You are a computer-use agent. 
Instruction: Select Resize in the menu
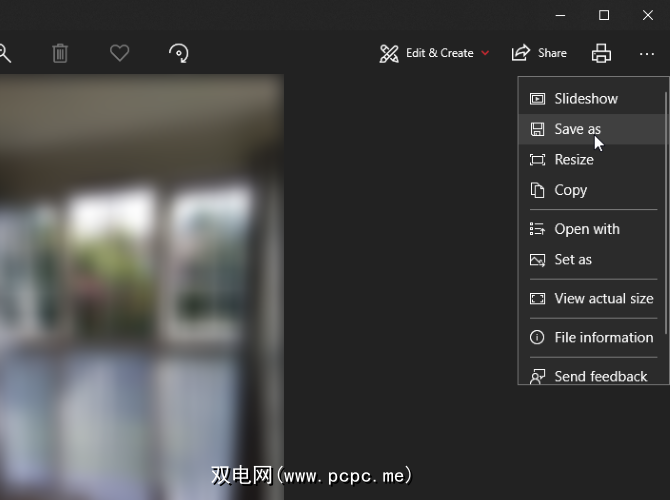(x=591, y=159)
